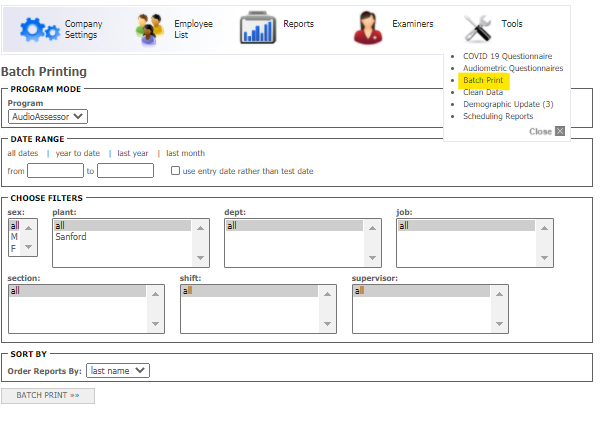The height and width of the screenshot is (426, 601).
Task: Choose the last year range
Action: (x=133, y=153)
